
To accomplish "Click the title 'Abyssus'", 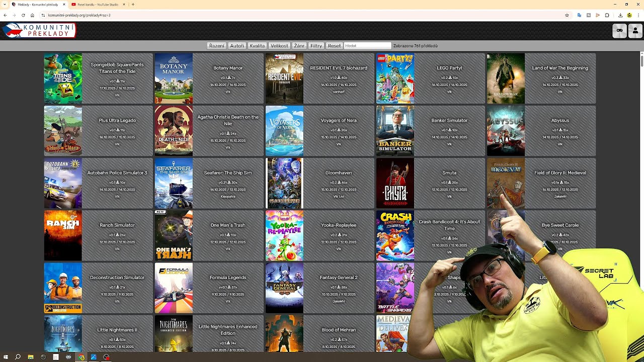I will (560, 121).
